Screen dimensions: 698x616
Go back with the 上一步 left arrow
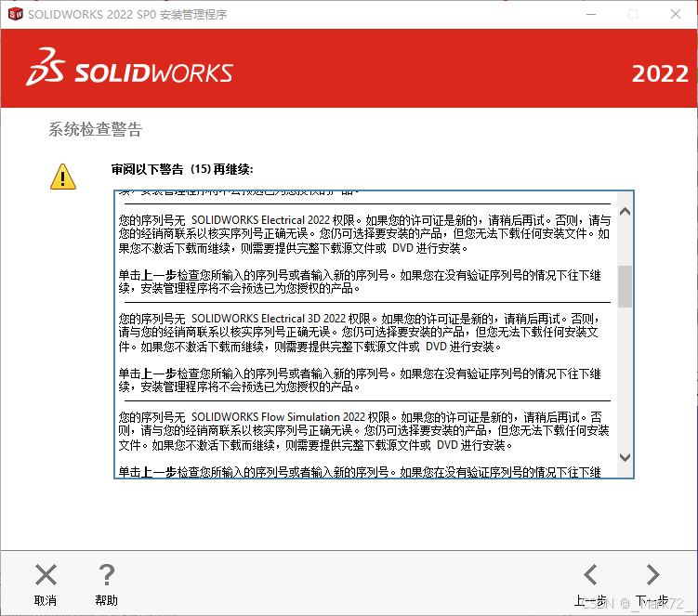[x=591, y=574]
